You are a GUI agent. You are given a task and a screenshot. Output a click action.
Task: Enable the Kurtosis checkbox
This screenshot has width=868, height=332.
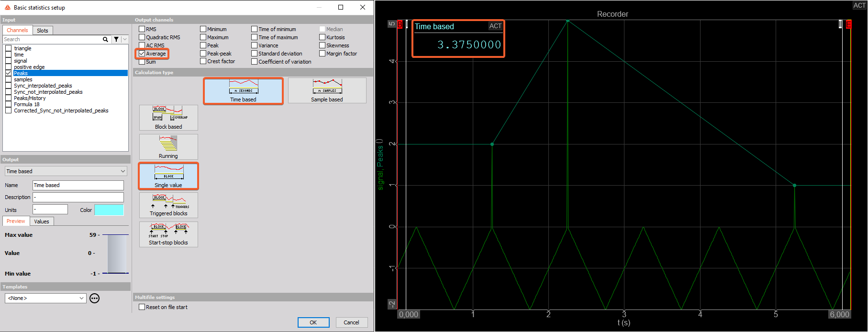[323, 37]
